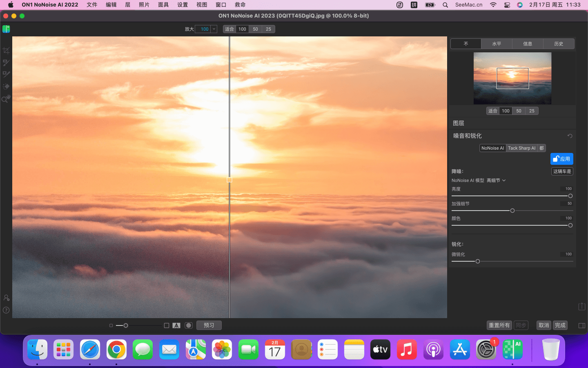Viewport: 588px width, 368px height.
Task: Click the reset arrow beside 噪音和锐化
Action: [570, 136]
